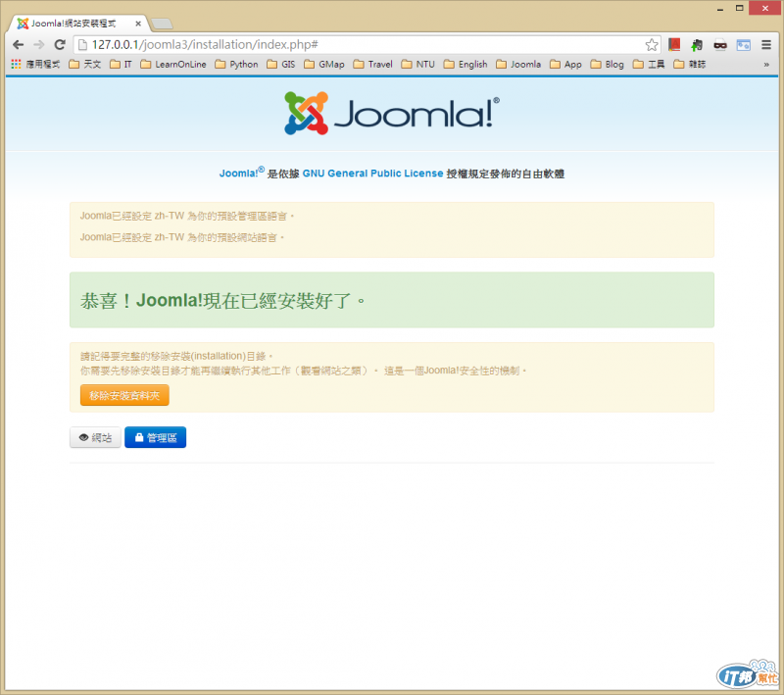
Task: Open the GNU General Public License link
Action: coord(372,173)
